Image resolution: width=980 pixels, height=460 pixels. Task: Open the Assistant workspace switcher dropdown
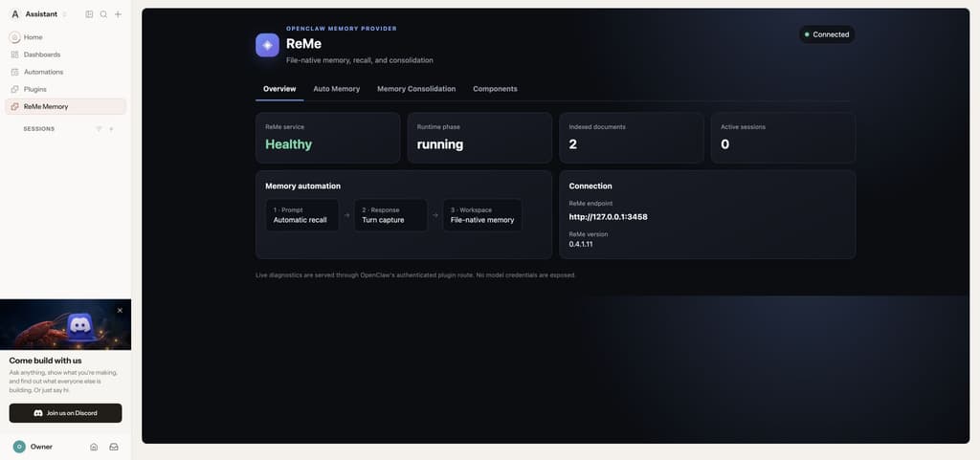pos(65,14)
